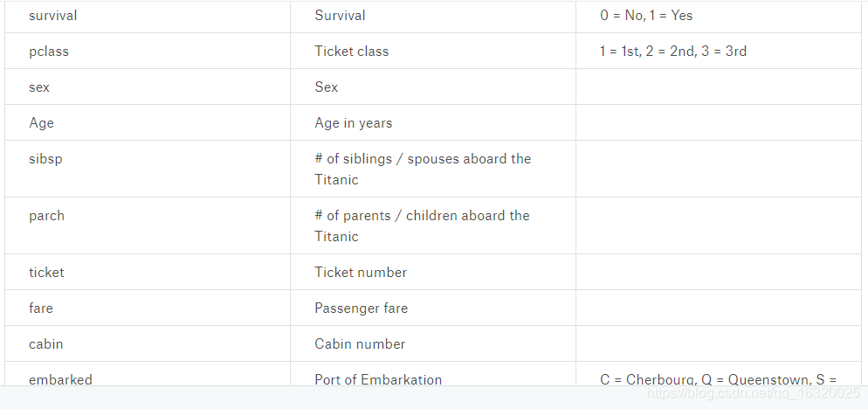The image size is (868, 409).
Task: Click the 'ticket' variable name
Action: 46,272
